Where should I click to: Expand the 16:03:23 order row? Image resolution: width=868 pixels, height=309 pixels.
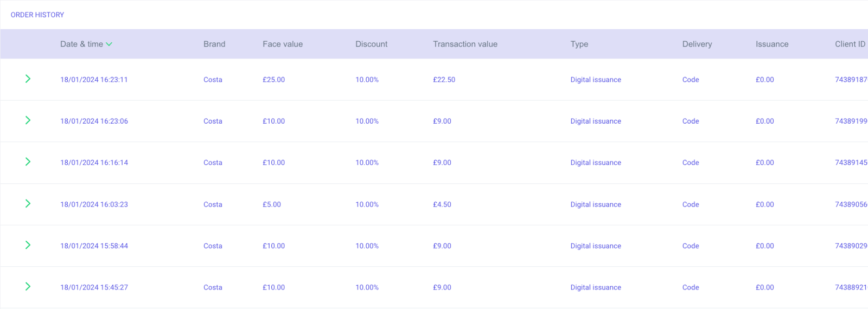tap(28, 204)
